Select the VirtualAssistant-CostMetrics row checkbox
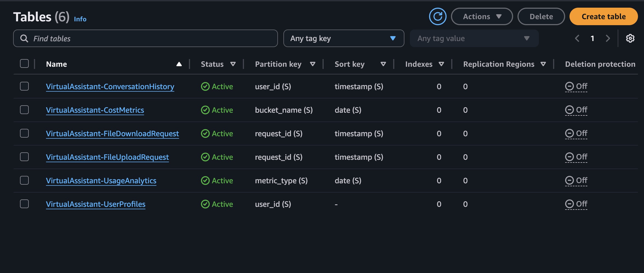 pos(24,110)
